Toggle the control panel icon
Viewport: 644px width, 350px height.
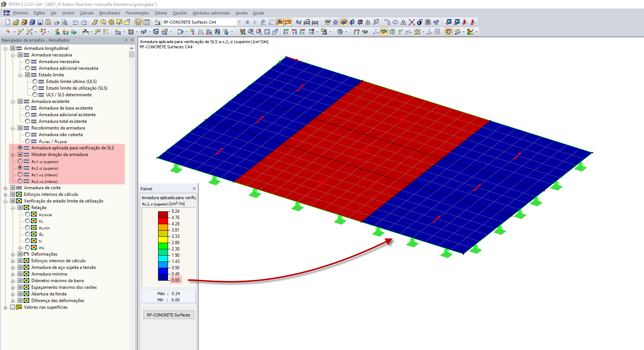point(448,32)
